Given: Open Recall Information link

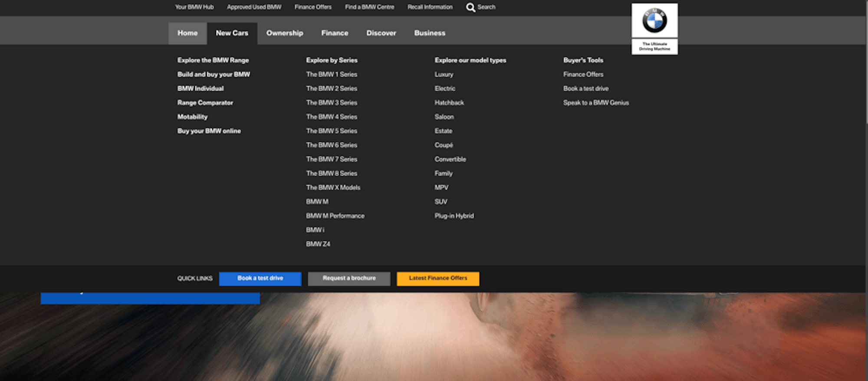Looking at the screenshot, I should [430, 7].
